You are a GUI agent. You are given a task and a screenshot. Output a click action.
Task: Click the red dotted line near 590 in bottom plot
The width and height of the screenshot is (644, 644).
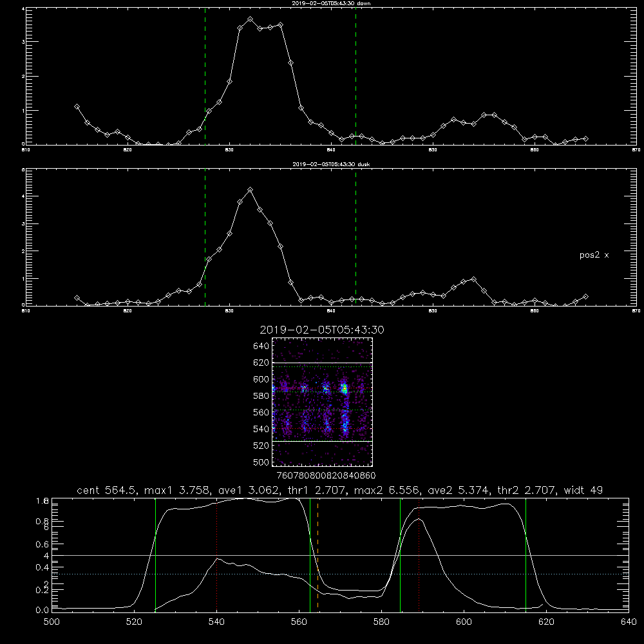point(419,555)
